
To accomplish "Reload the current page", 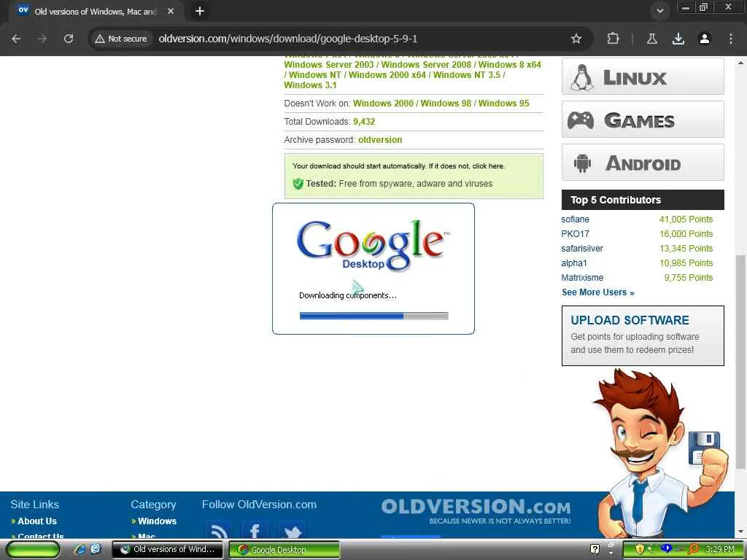I will (69, 39).
